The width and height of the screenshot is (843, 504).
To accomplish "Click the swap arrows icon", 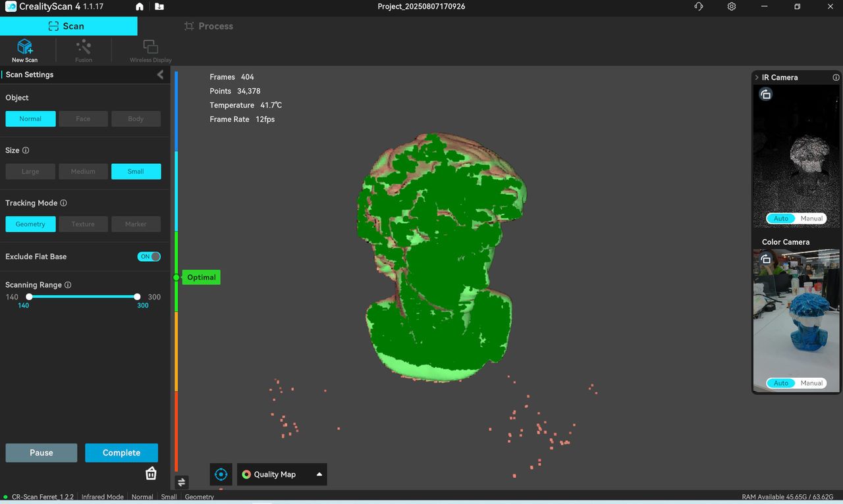I will tap(182, 482).
